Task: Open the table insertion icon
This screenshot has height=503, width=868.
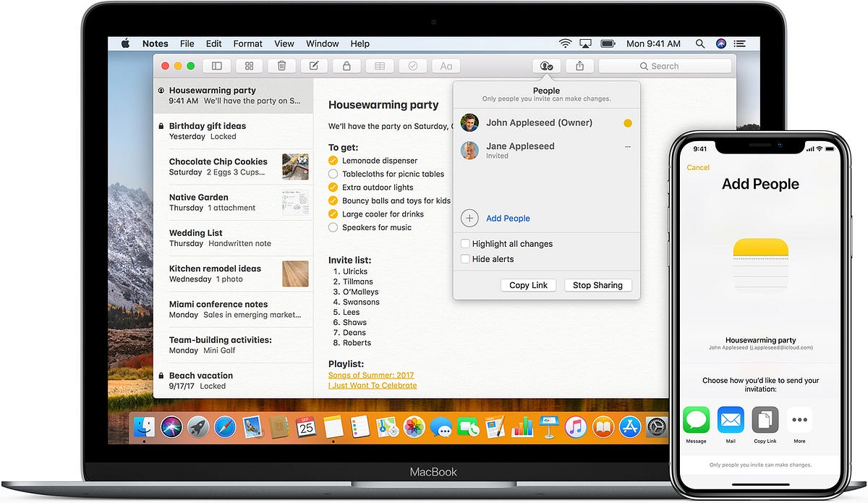Action: coord(380,65)
